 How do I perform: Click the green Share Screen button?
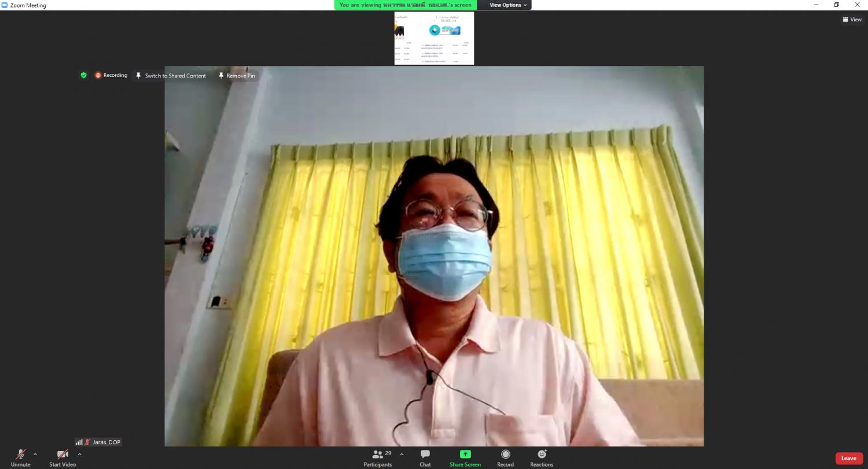[x=465, y=458]
